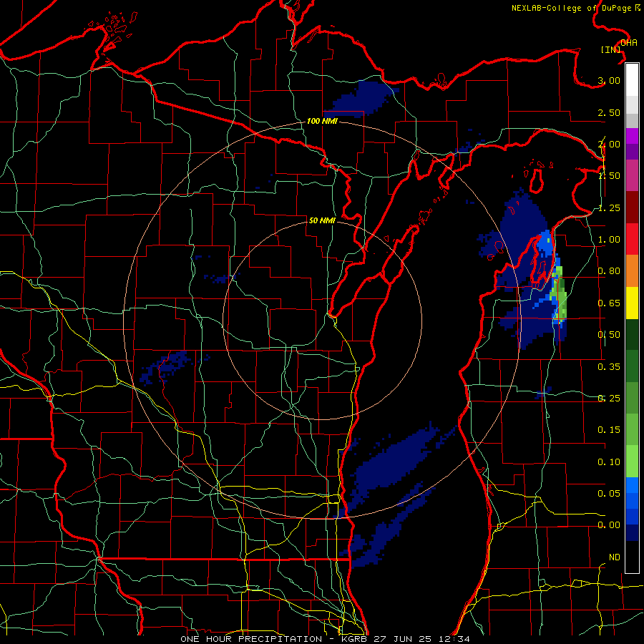Image resolution: width=644 pixels, height=644 pixels.
Task: Click the 3.00 legend value
Action: pyautogui.click(x=609, y=80)
